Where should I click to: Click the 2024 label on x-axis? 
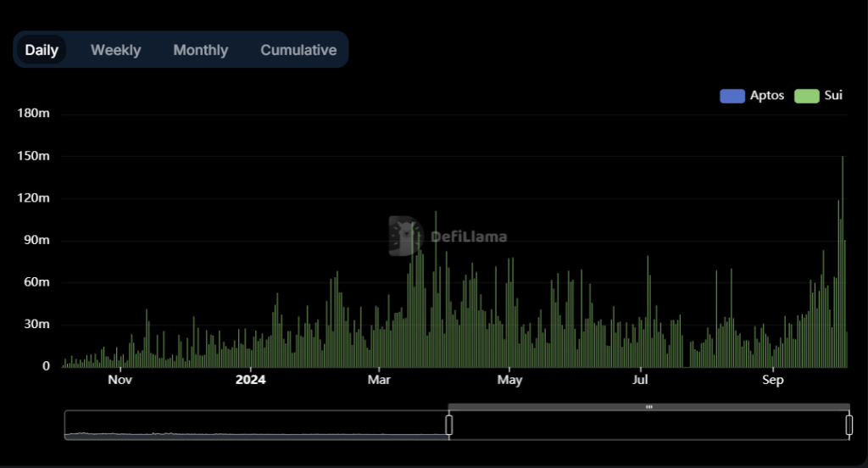tap(250, 380)
